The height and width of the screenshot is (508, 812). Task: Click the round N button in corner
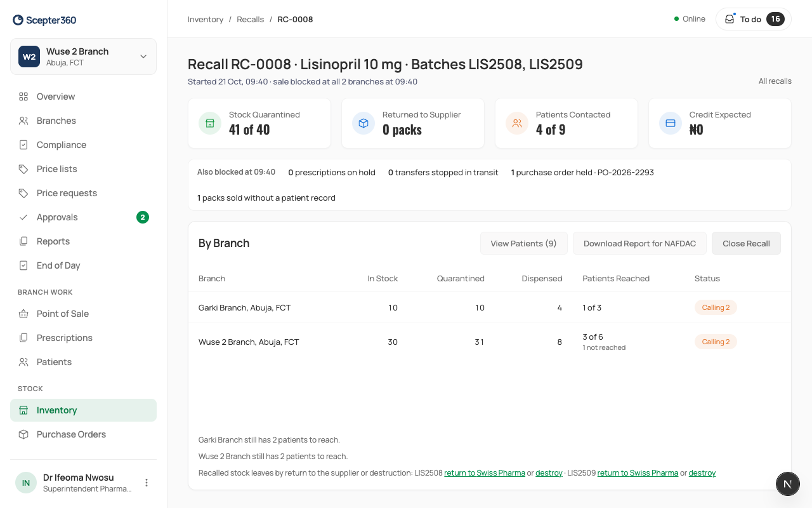tap(787, 484)
